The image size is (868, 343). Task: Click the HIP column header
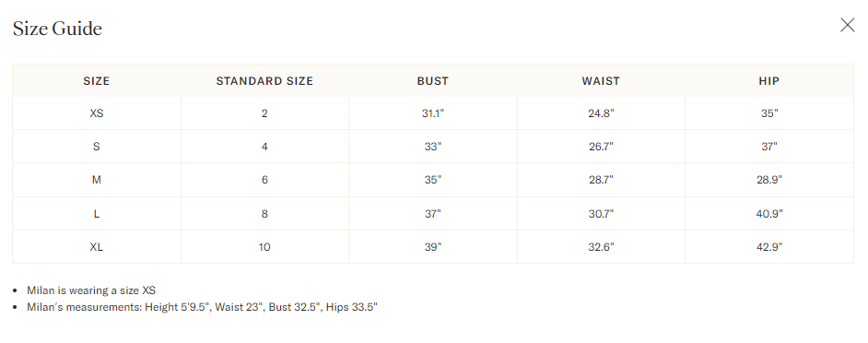click(768, 81)
